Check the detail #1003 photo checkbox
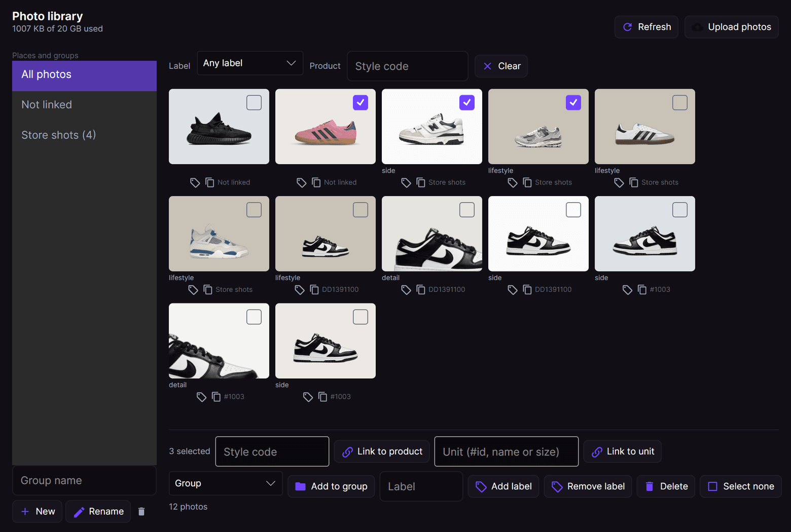791x532 pixels. tap(254, 317)
